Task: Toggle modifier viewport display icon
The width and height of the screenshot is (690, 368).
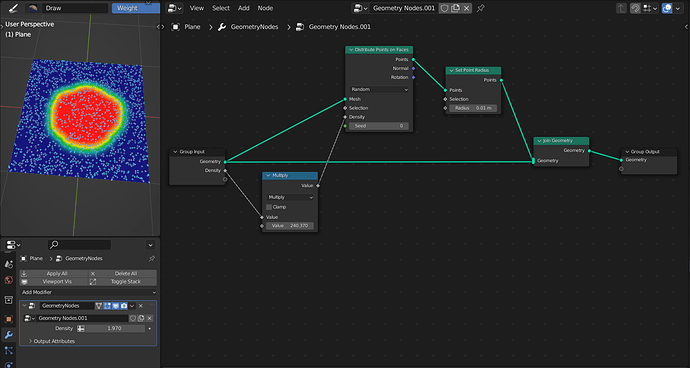Action: [x=115, y=305]
